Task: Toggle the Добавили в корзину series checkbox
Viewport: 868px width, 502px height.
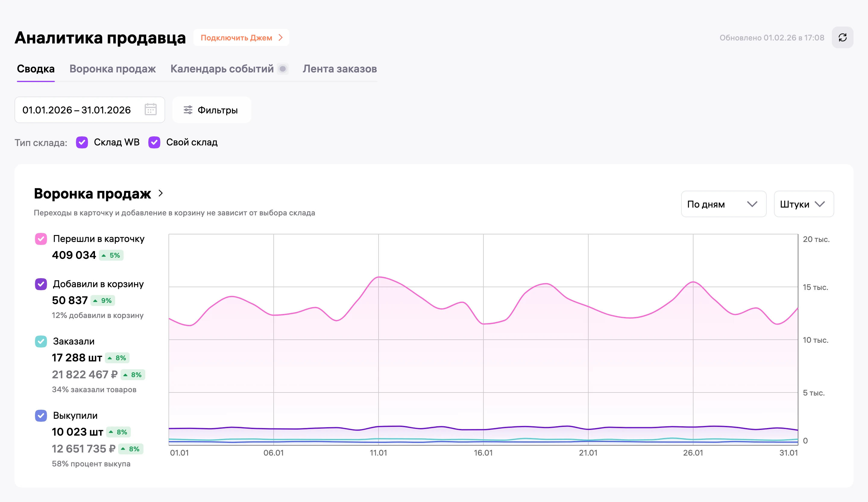Action: coord(41,284)
